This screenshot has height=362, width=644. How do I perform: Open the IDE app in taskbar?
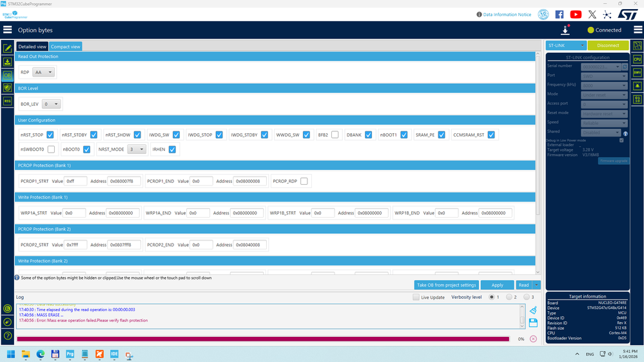point(114,354)
